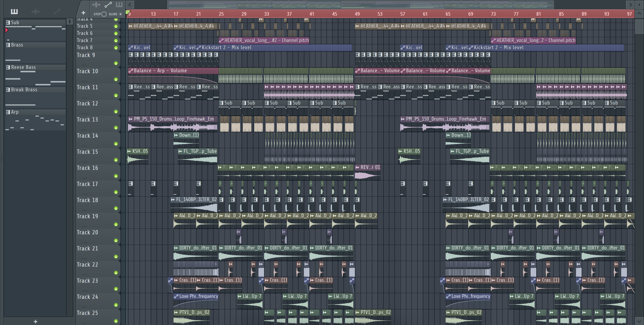
Task: Select the Track 11 header label
Action: pyautogui.click(x=87, y=87)
